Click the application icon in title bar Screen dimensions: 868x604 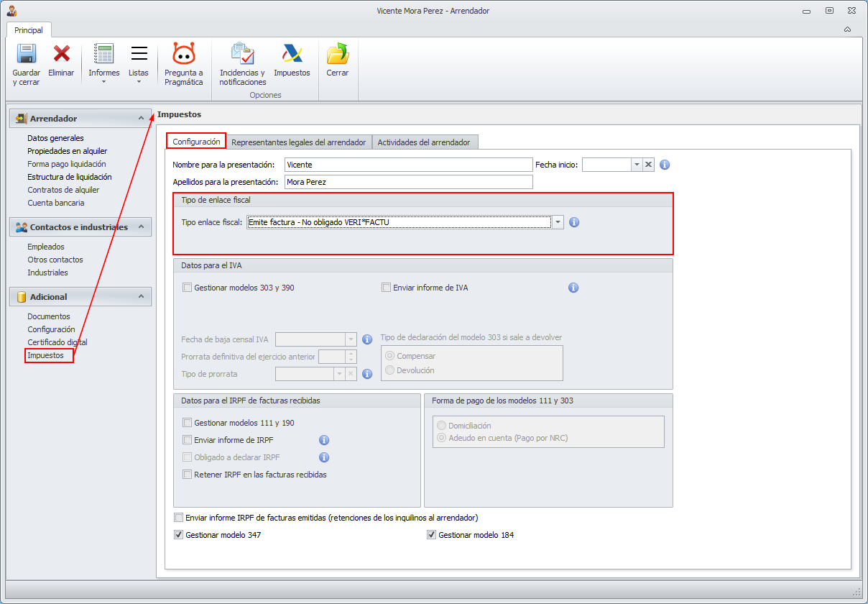coord(11,11)
